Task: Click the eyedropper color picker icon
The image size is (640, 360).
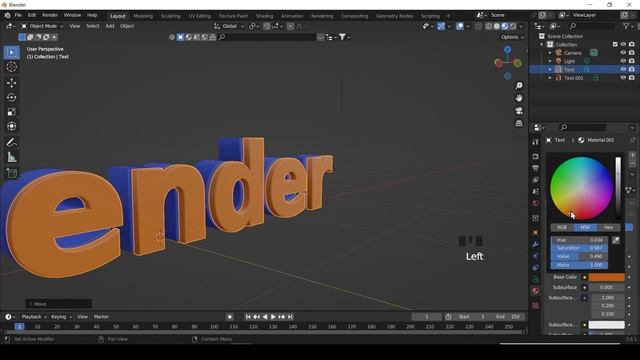Action: point(616,240)
